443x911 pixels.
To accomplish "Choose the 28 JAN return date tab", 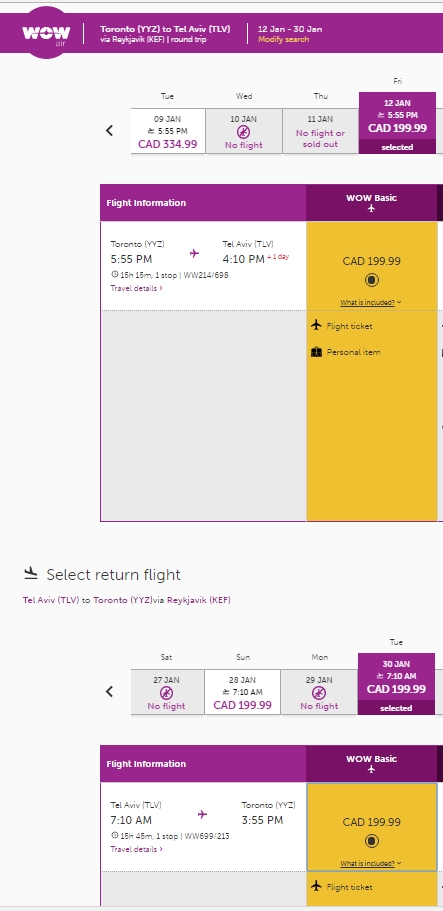I will [242, 692].
